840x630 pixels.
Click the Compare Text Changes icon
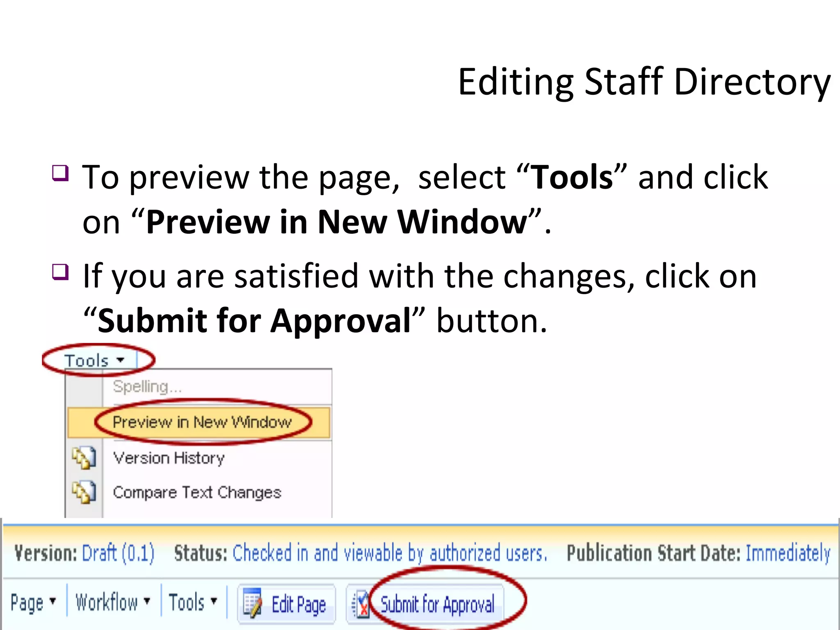tap(84, 492)
